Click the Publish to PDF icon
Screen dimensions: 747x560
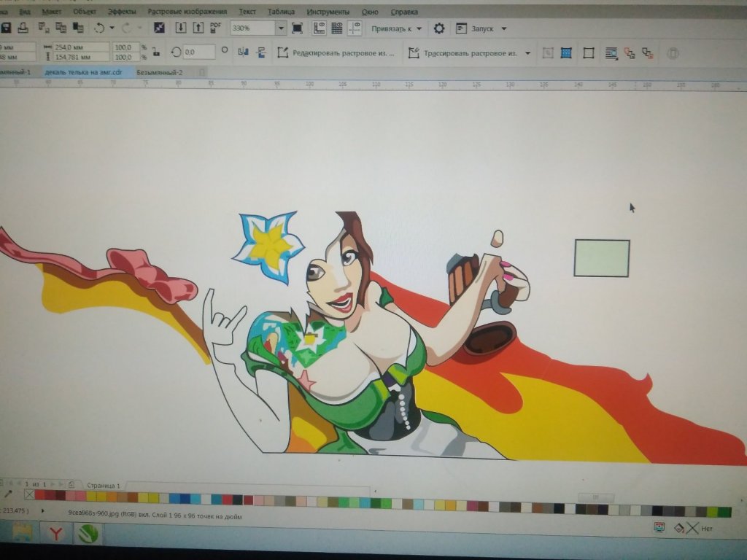(x=215, y=28)
